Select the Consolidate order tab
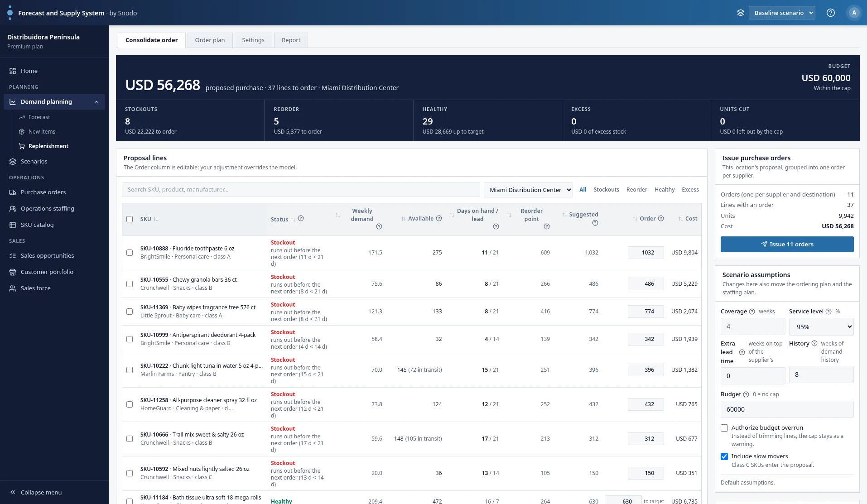Image resolution: width=867 pixels, height=504 pixels. coord(151,40)
